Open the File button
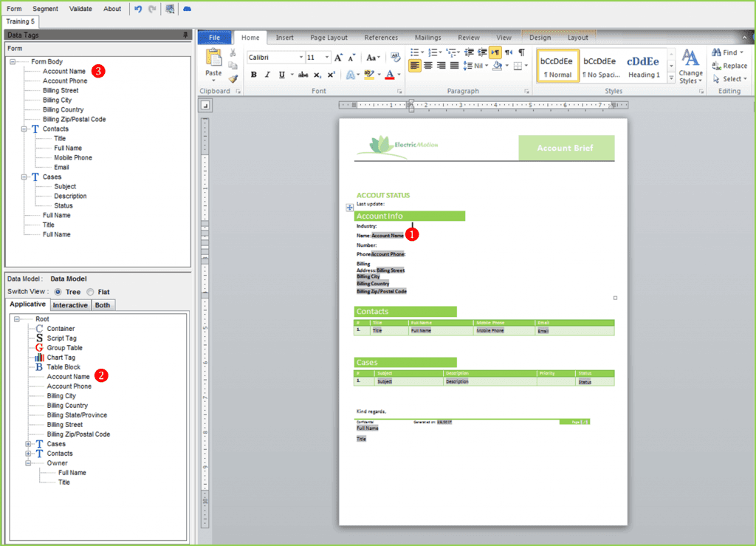The image size is (756, 546). click(x=215, y=38)
